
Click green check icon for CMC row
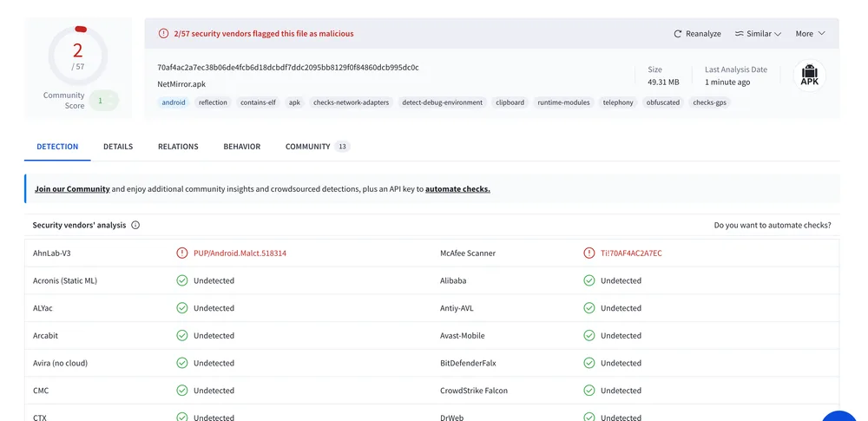click(182, 391)
